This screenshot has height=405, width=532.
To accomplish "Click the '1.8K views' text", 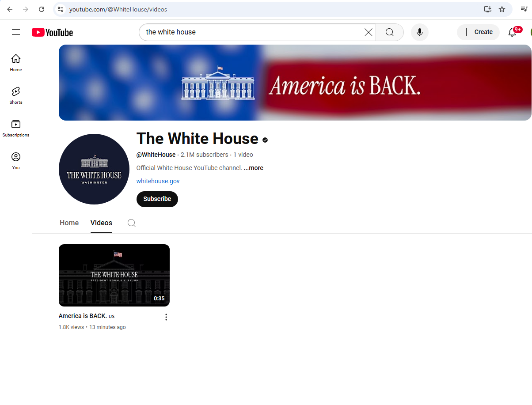I will 71,327.
